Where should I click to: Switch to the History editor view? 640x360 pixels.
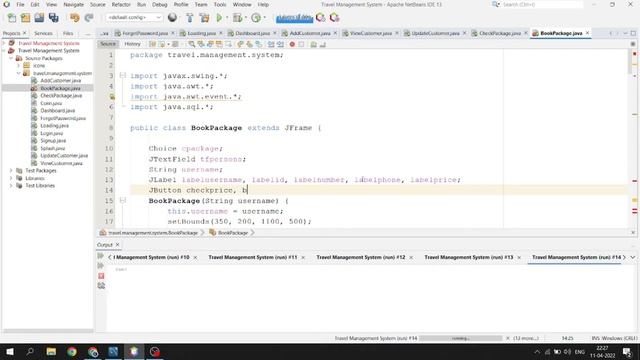pos(132,44)
